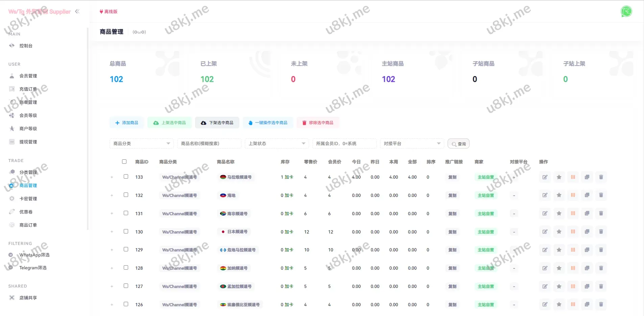The image size is (644, 316).
Task: Open 卡密管理 in the sidebar
Action: [x=28, y=199]
